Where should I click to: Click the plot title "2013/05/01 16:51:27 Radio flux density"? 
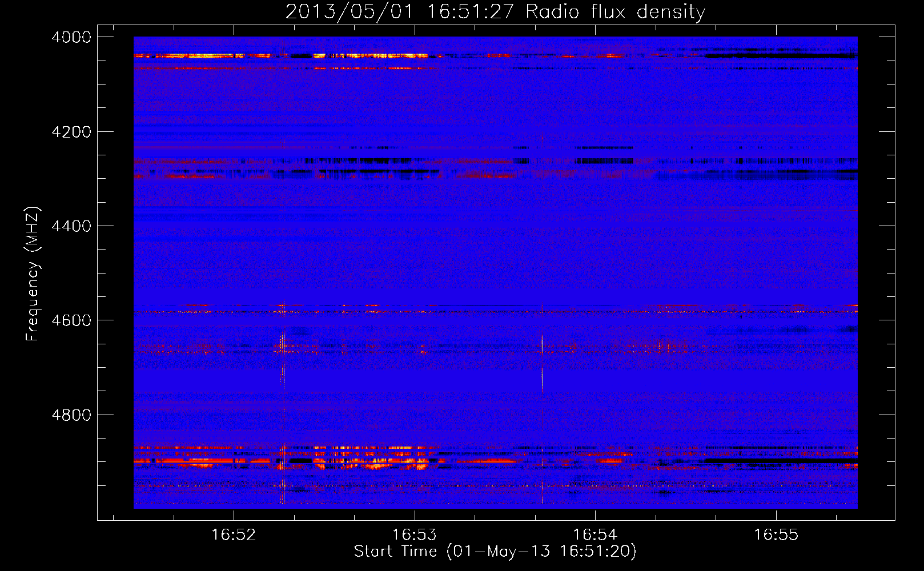point(495,12)
